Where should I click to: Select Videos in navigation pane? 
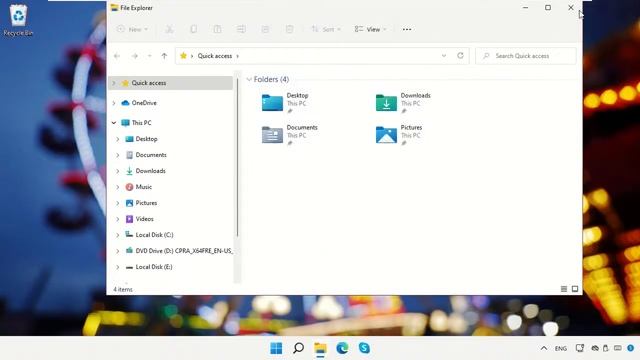click(144, 219)
